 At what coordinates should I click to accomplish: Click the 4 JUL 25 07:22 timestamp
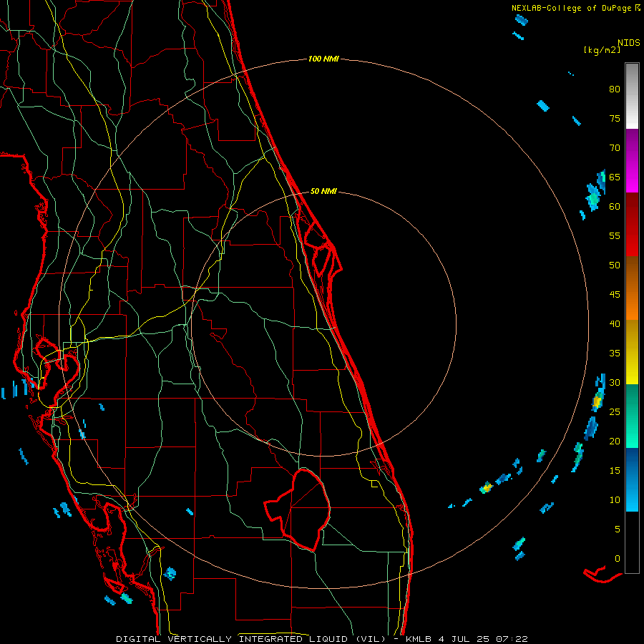click(483, 639)
